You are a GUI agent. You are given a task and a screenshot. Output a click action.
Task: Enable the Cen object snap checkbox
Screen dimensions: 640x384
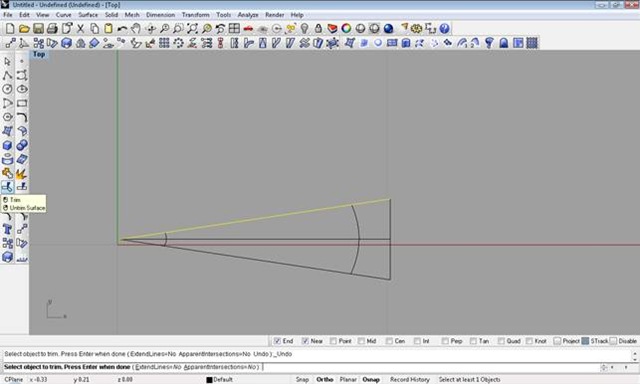tap(389, 341)
